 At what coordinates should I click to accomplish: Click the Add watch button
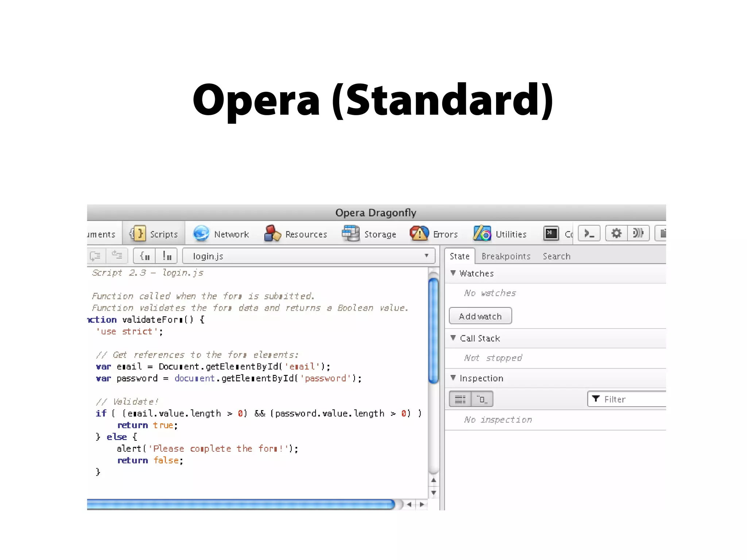(x=480, y=316)
